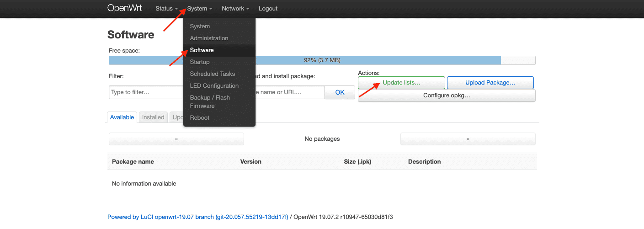Focus the Type to filter field
Image resolution: width=644 pixels, height=229 pixels.
point(145,92)
